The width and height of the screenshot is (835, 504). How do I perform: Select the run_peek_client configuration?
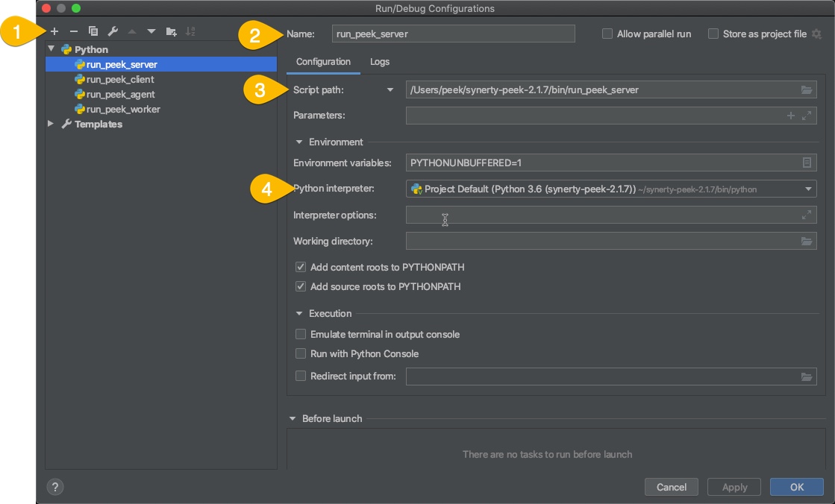click(161, 79)
